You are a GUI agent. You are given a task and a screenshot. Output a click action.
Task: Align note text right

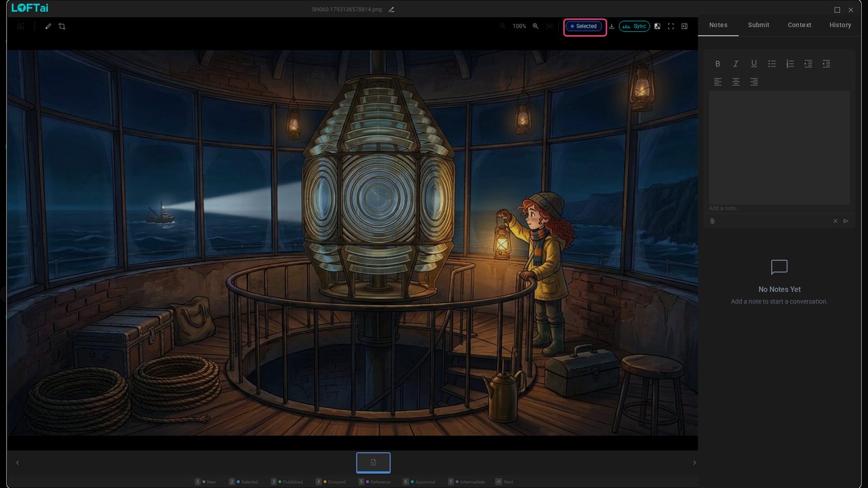[x=753, y=82]
